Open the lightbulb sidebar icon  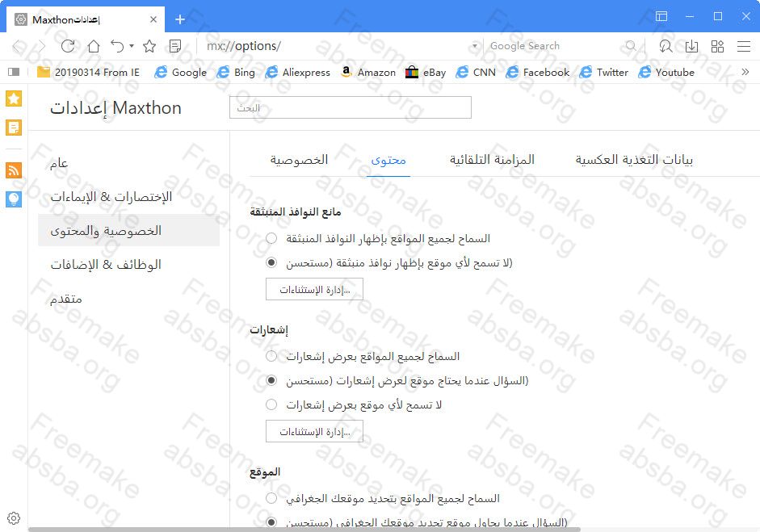click(x=14, y=199)
